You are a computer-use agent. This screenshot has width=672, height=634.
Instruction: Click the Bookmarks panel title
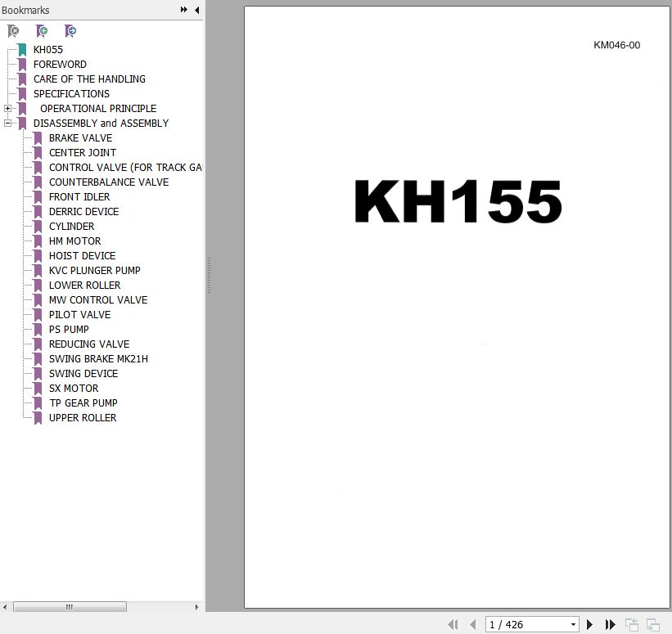click(25, 10)
